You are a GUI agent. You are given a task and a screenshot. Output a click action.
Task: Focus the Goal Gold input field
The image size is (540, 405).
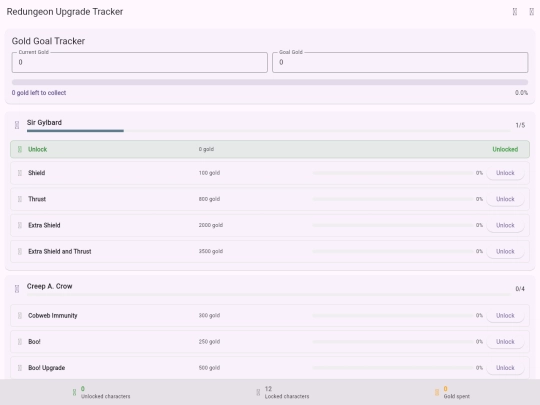coord(400,62)
